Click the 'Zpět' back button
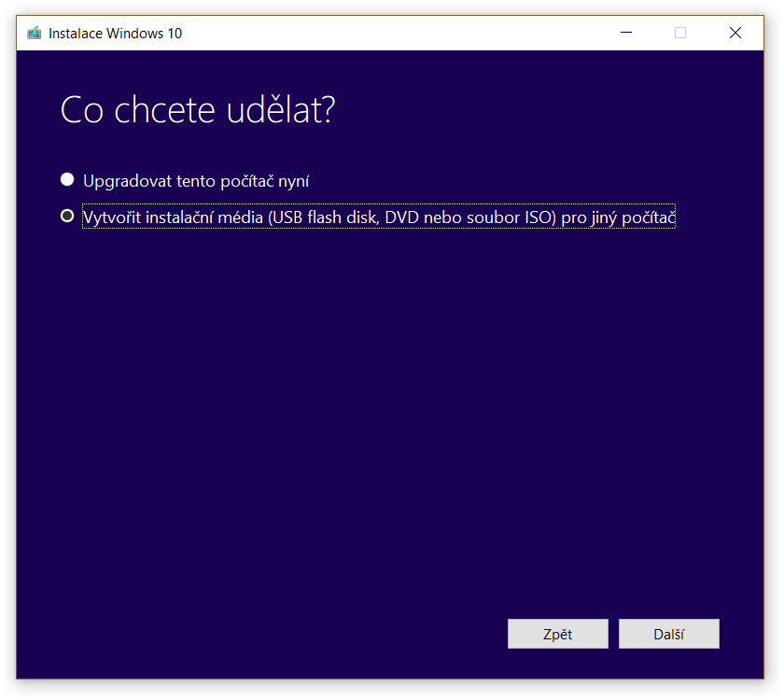This screenshot has width=784, height=700. click(x=558, y=634)
